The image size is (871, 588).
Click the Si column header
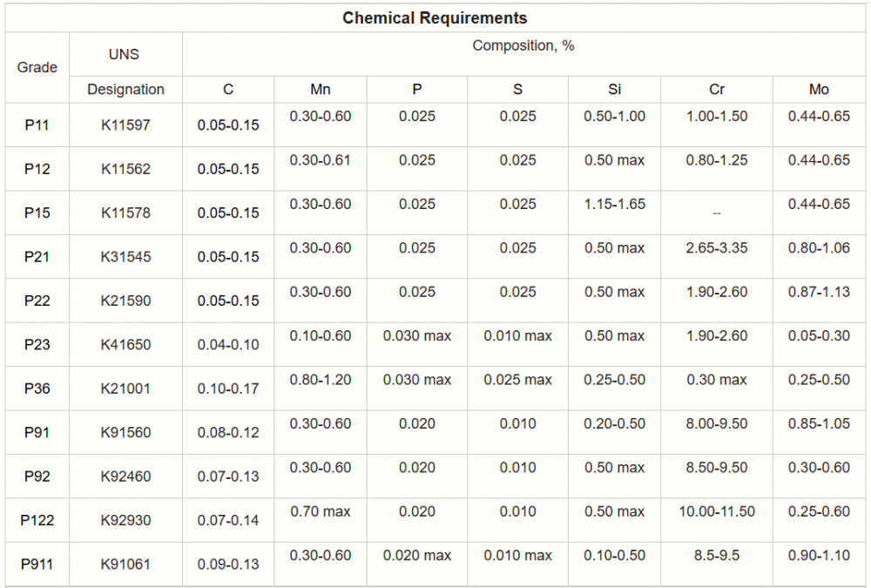[x=615, y=89]
